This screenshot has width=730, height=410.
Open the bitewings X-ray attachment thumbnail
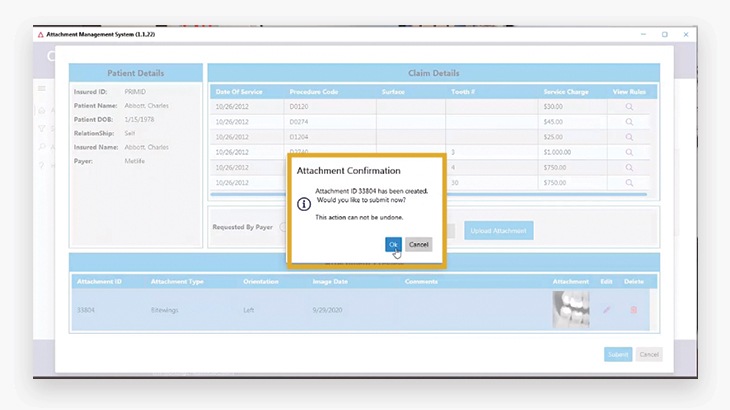click(571, 310)
